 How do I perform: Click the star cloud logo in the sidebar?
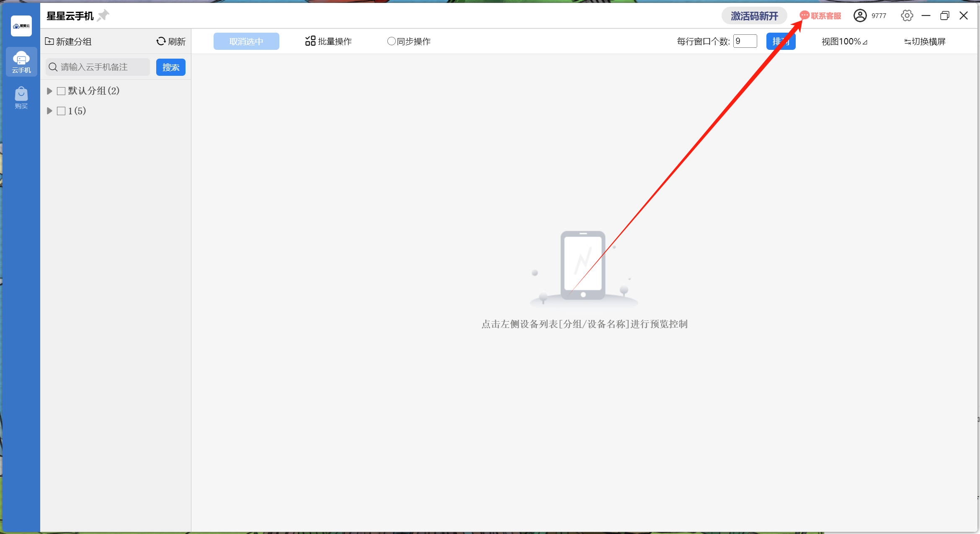point(21,26)
